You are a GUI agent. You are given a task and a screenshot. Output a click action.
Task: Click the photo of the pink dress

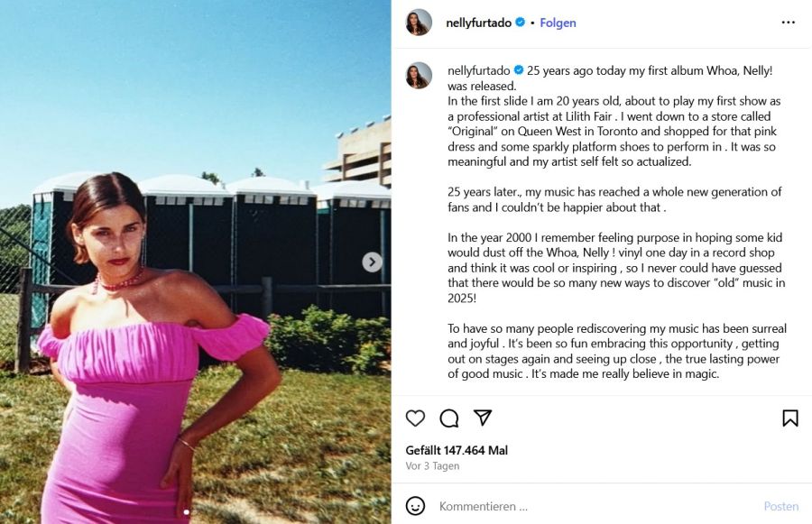pyautogui.click(x=195, y=262)
